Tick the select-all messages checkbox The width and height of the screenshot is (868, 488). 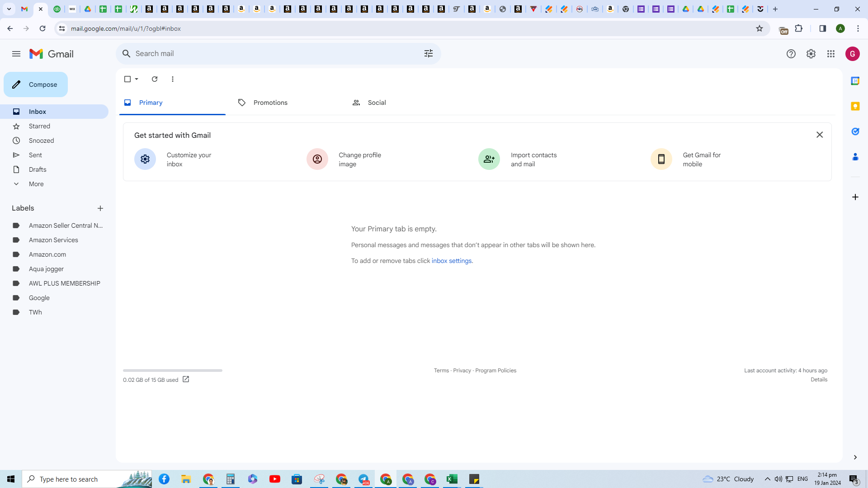click(127, 79)
